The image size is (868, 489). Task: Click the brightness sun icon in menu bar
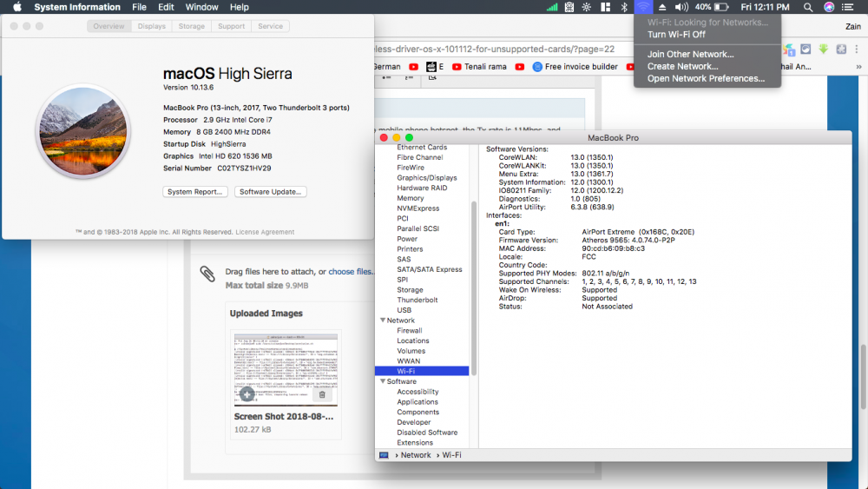click(587, 7)
